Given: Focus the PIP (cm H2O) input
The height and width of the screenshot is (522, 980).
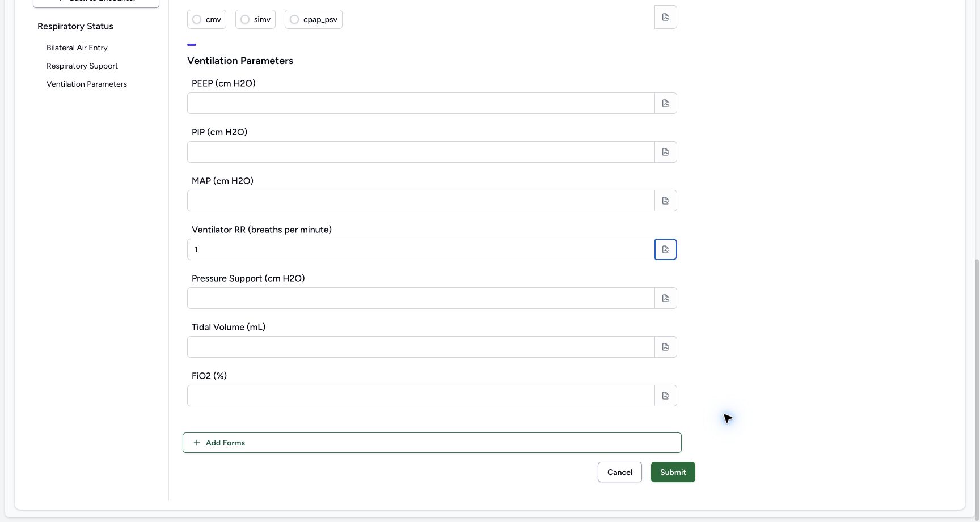Looking at the screenshot, I should pos(421,152).
